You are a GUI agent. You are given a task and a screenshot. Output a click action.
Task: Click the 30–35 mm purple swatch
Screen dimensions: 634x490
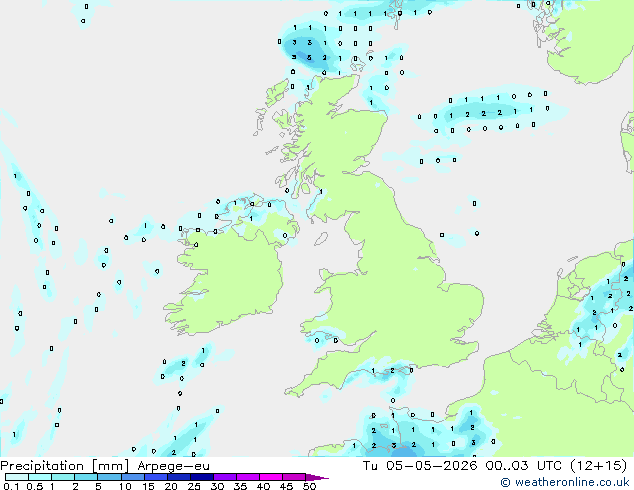point(224,477)
